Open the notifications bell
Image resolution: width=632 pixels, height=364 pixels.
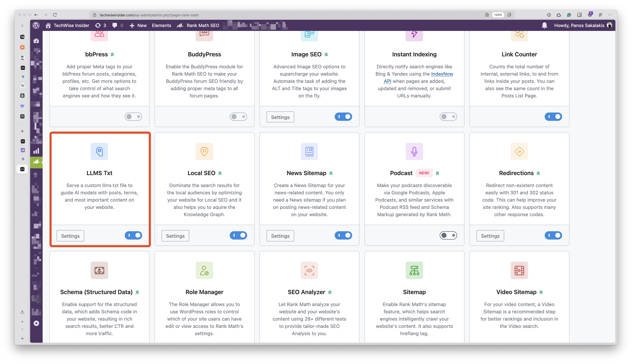pos(544,25)
